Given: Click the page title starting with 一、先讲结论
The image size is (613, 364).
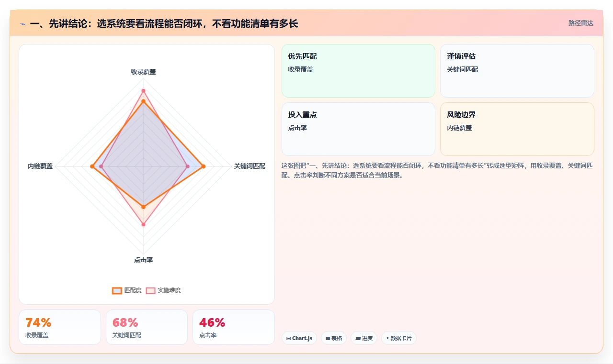Looking at the screenshot, I should (x=164, y=23).
